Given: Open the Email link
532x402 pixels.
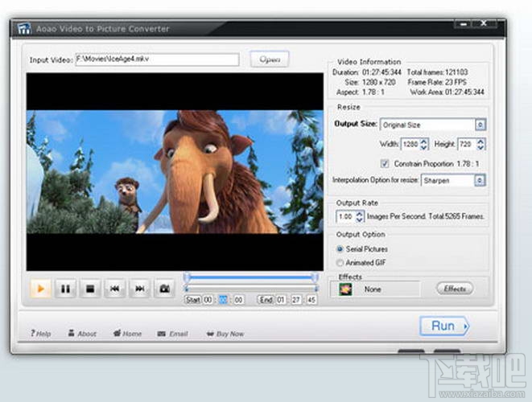Looking at the screenshot, I should tap(173, 334).
